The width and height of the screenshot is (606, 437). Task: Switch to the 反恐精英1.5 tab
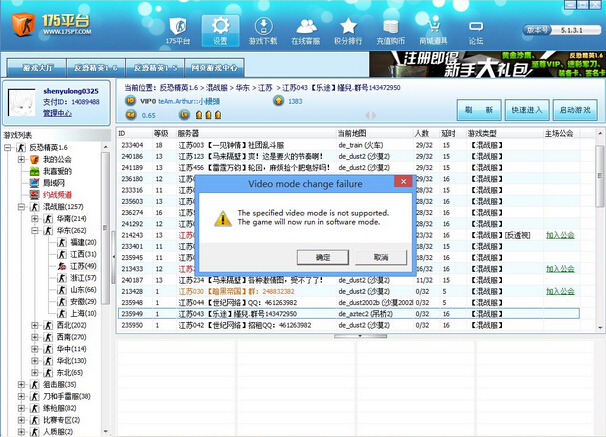click(x=155, y=68)
